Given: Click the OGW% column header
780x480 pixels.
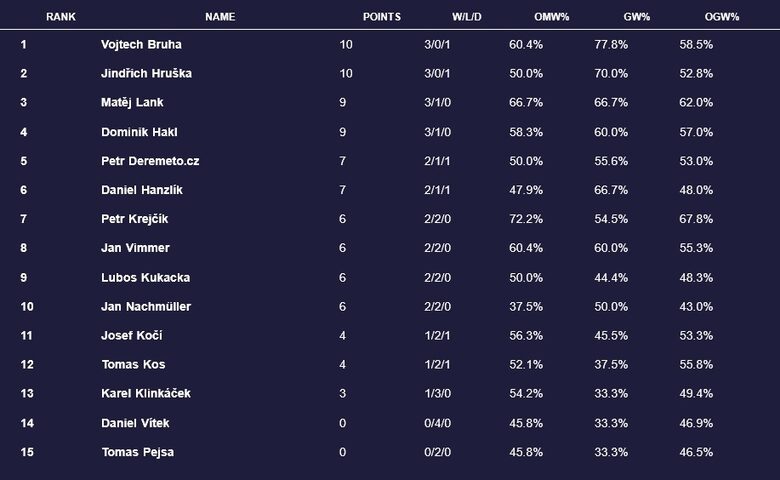Looking at the screenshot, I should coord(693,17).
